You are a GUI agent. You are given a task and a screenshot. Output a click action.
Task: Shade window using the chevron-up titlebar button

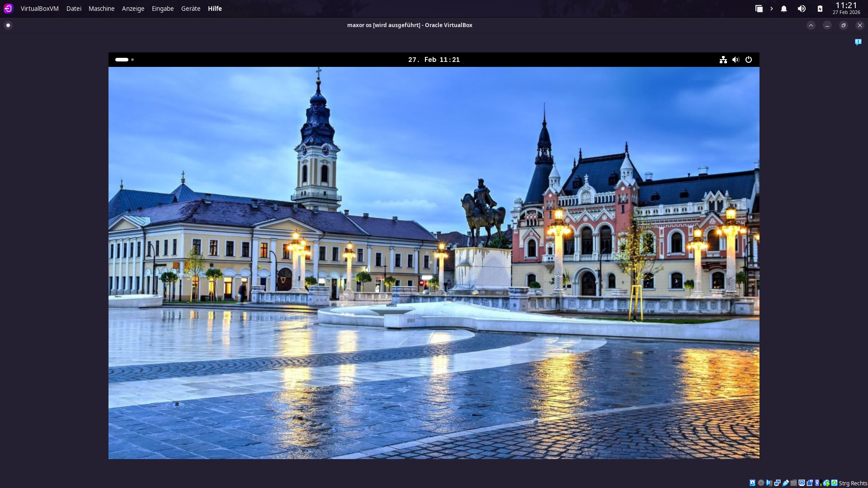(x=811, y=25)
